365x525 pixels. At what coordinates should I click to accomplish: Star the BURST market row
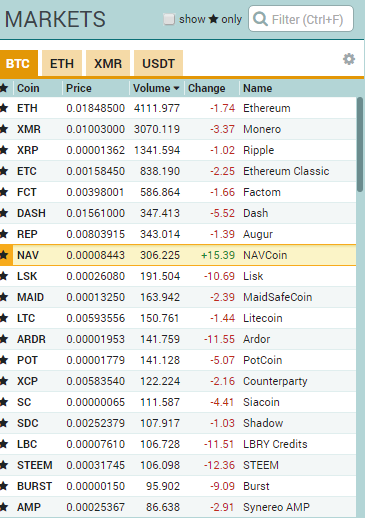(x=4, y=486)
